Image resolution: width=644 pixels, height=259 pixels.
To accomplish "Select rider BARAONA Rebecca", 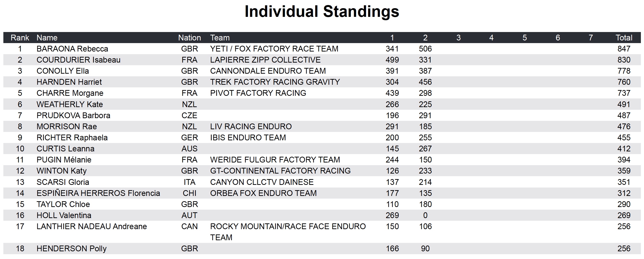I will click(x=72, y=49).
